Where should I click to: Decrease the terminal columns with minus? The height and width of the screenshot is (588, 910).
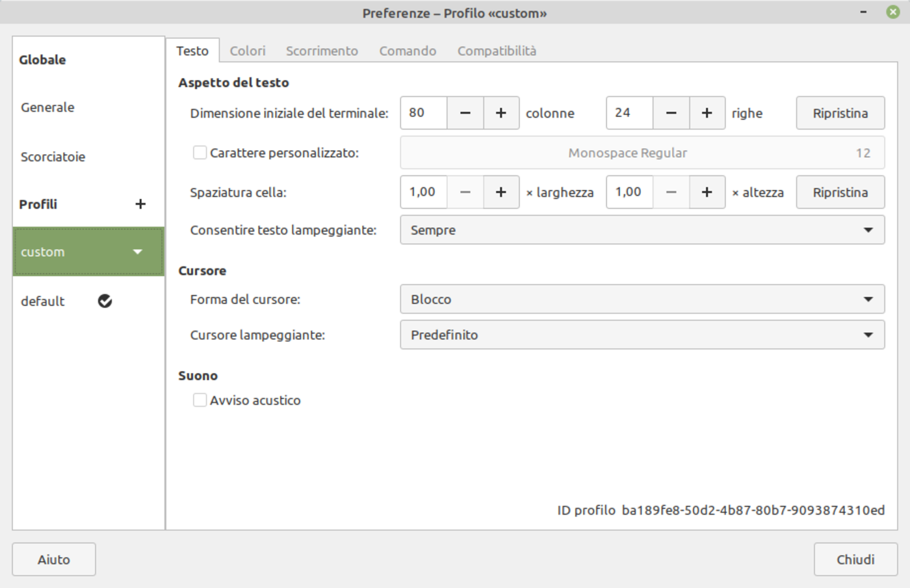[x=465, y=113]
